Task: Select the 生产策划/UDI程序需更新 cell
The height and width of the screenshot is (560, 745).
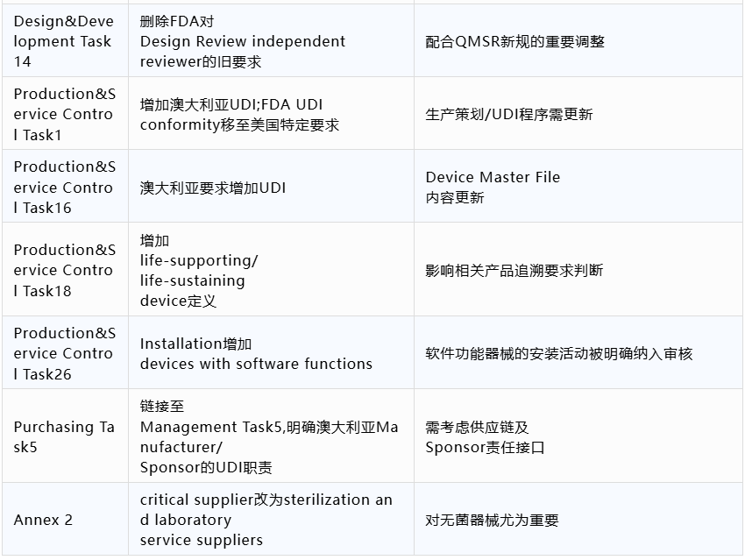Action: [x=578, y=114]
